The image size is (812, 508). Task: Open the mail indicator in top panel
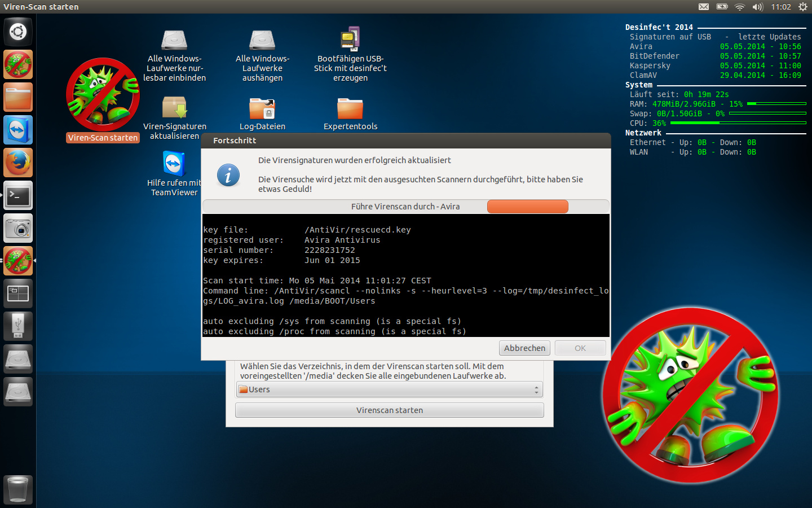click(x=704, y=7)
